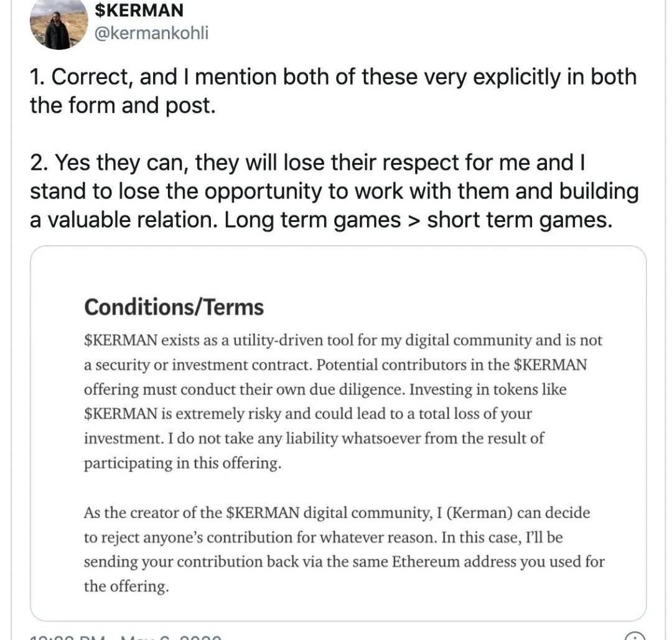
Task: Click the "Conditions/Terms" heading in the image
Action: tap(174, 307)
